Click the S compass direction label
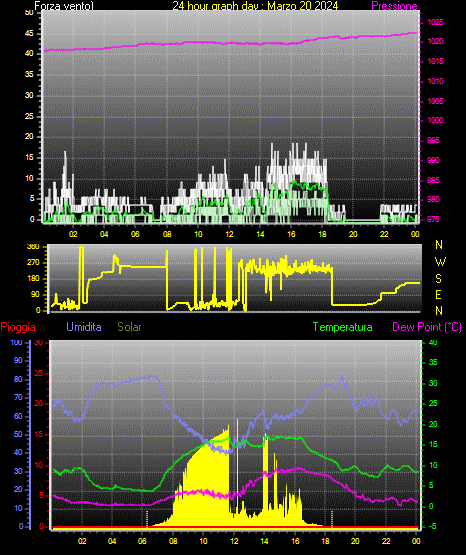 pyautogui.click(x=438, y=279)
